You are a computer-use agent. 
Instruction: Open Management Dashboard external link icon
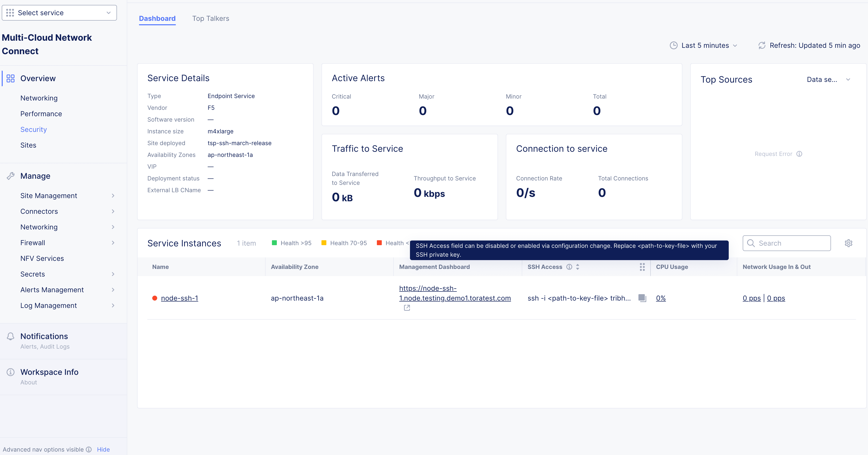407,307
